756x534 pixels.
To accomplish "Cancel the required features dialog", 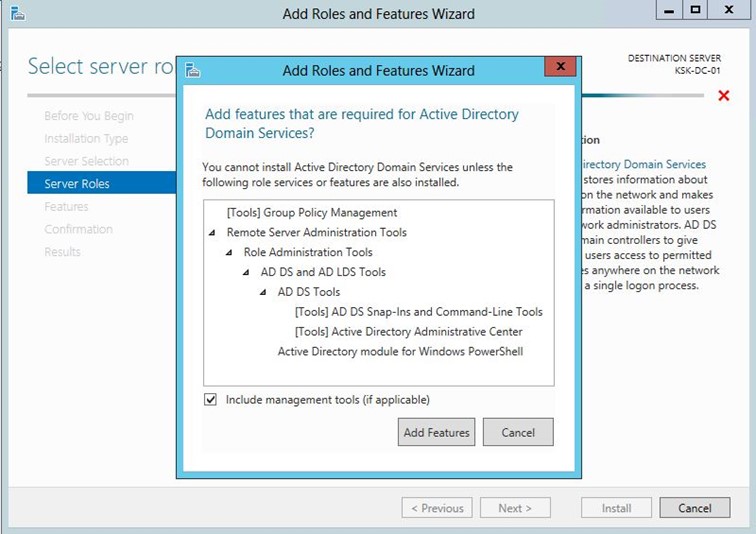I will coord(518,432).
